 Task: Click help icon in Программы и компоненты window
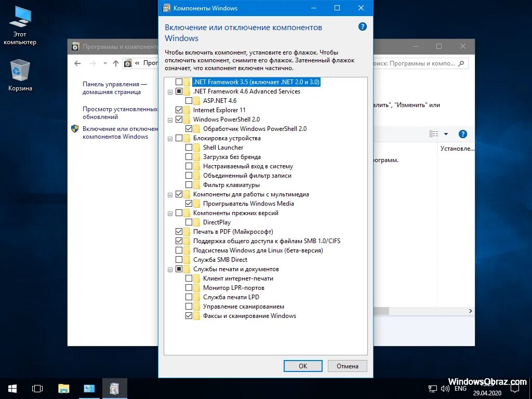[462, 134]
